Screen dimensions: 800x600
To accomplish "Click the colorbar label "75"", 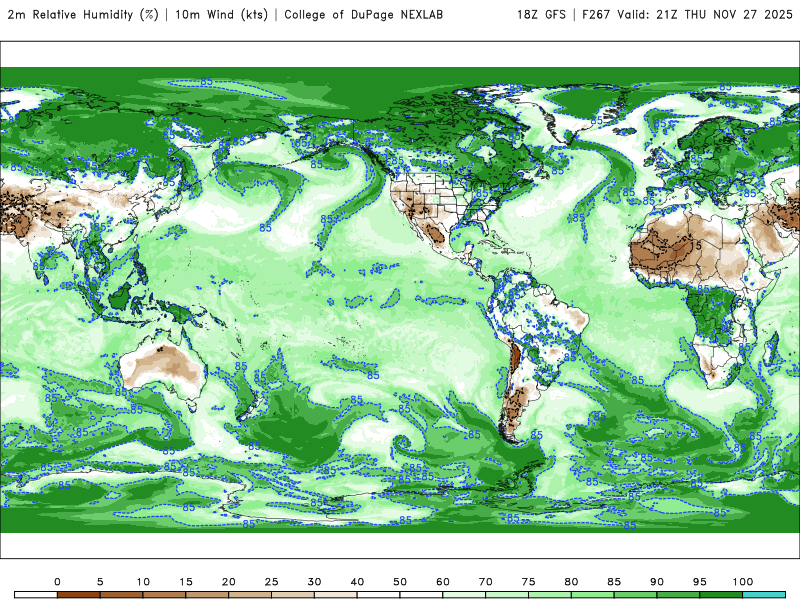I will click(529, 582).
